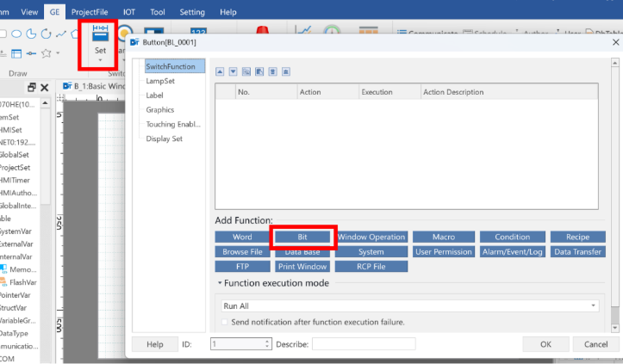Select Graphics in the dialog tree
Screen dimensions: 623x364
tap(159, 109)
